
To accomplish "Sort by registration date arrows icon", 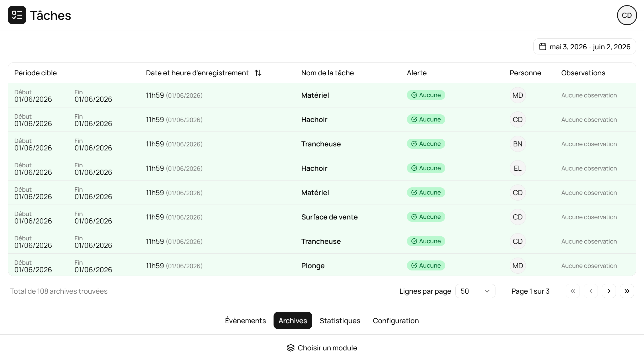I will [x=258, y=73].
